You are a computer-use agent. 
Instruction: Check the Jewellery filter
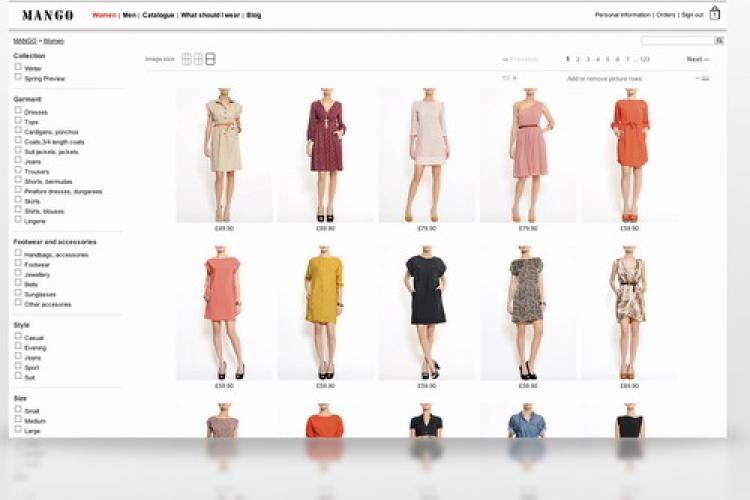[x=18, y=273]
